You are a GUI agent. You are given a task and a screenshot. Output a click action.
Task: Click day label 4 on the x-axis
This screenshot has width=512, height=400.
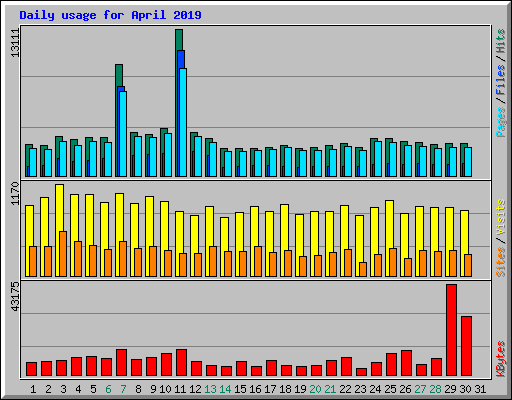(x=78, y=389)
